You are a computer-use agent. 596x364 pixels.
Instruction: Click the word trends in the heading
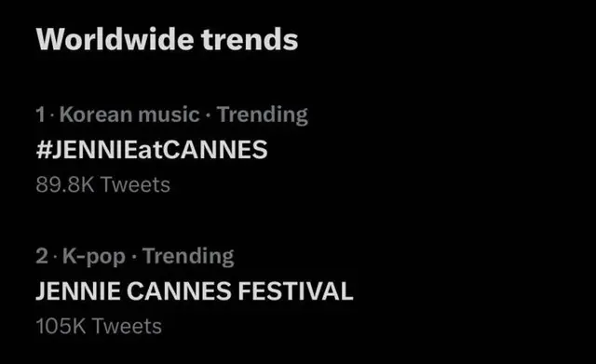tap(250, 39)
